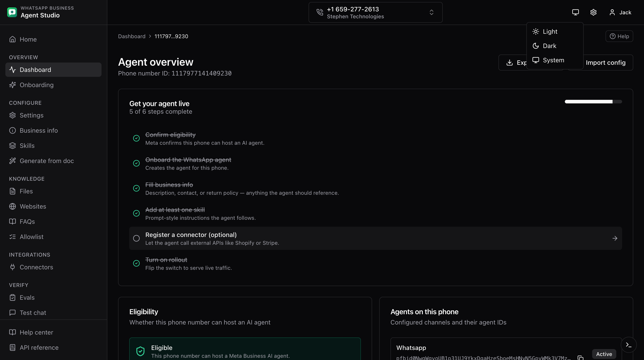Screen dimensions: 644x360
Task: Select the System theme option
Action: (555, 60)
